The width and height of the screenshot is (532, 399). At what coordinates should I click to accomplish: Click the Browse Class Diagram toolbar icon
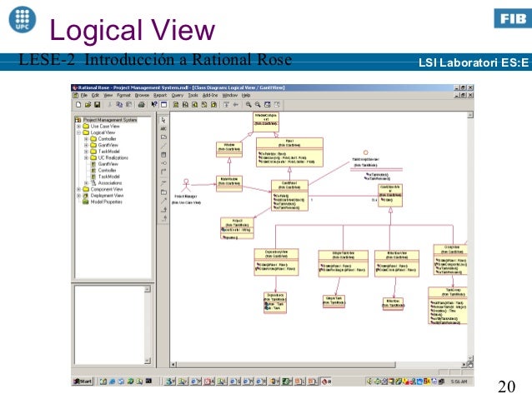click(x=176, y=105)
